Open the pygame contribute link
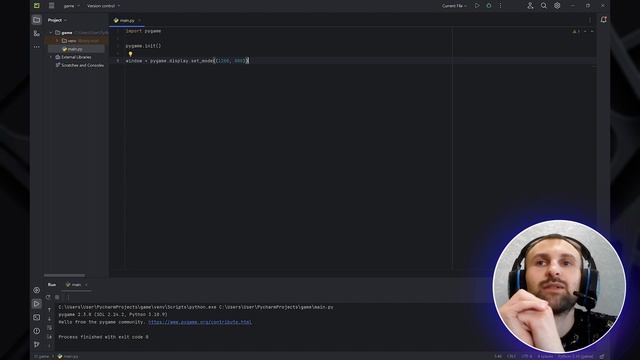Viewport: 640px width, 360px height. tap(200, 322)
